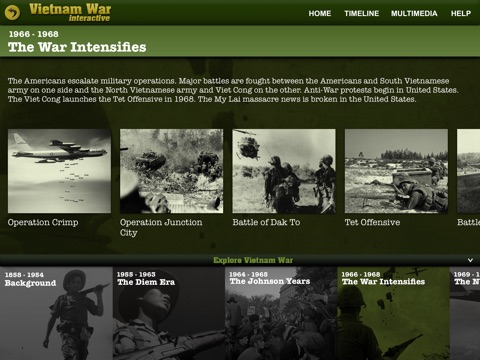Open the HOME menu item

pos(320,14)
